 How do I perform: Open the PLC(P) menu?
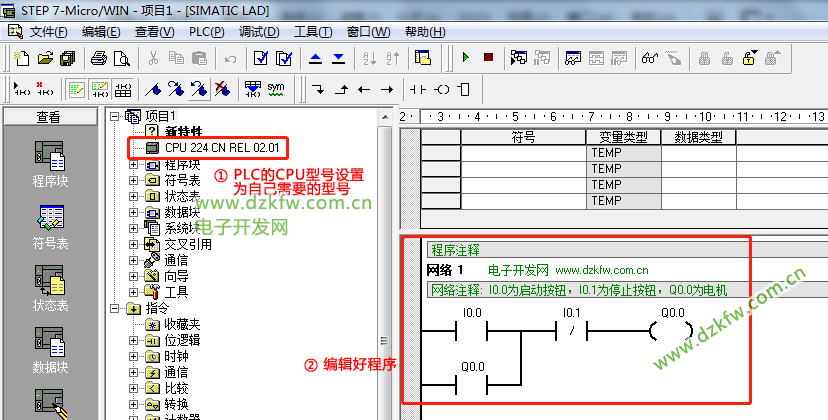tap(206, 32)
